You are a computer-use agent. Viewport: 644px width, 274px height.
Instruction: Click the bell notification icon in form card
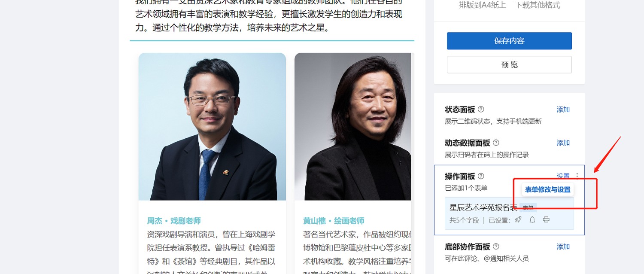point(532,219)
